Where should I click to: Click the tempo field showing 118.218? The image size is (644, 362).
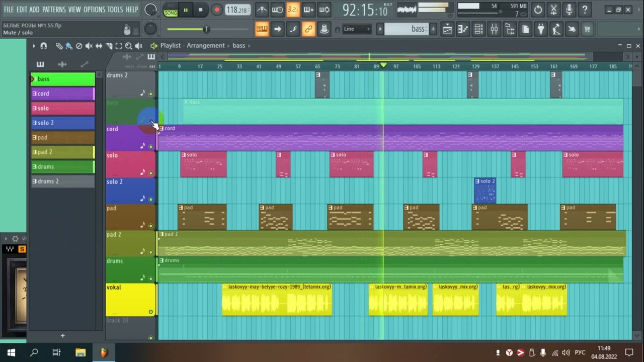(237, 10)
